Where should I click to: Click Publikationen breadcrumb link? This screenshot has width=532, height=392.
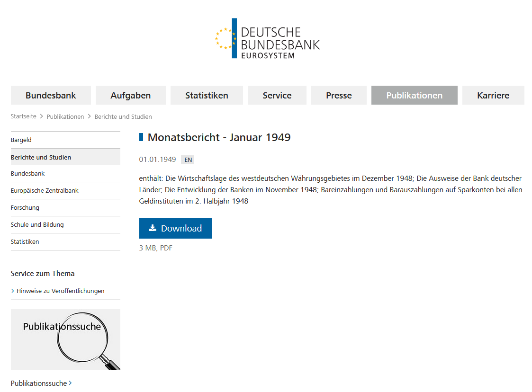pos(65,116)
